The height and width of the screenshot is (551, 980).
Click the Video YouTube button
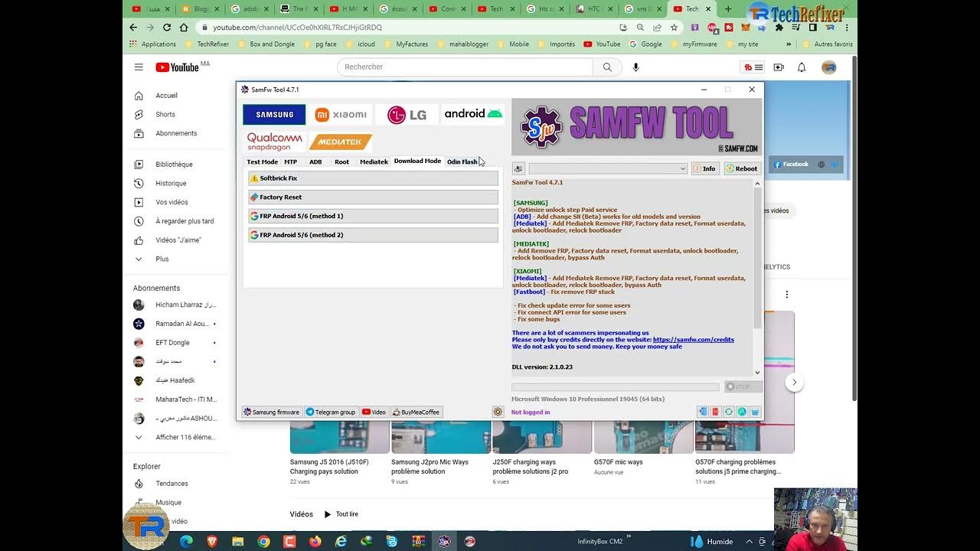coord(374,412)
